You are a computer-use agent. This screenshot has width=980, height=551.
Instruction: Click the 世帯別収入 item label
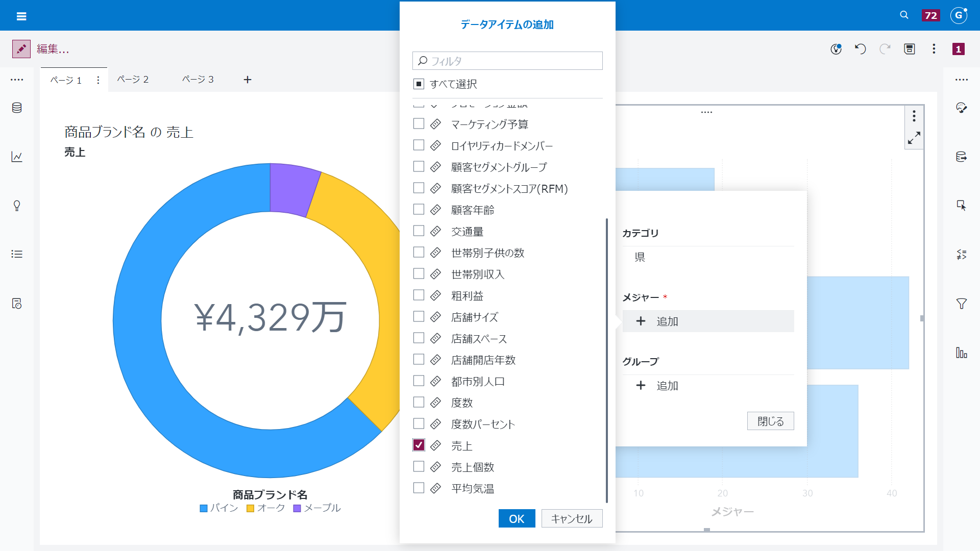pyautogui.click(x=478, y=274)
